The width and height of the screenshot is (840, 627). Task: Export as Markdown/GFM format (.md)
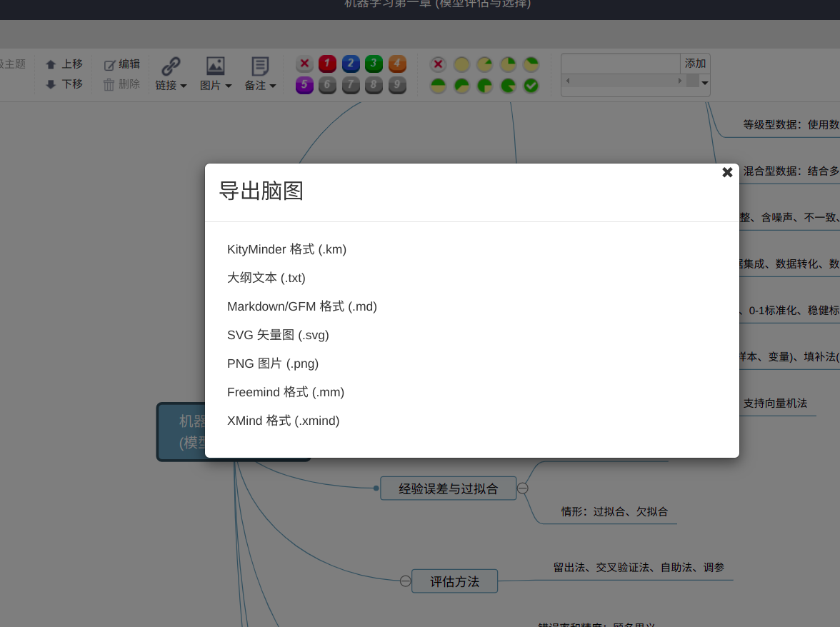pyautogui.click(x=301, y=306)
